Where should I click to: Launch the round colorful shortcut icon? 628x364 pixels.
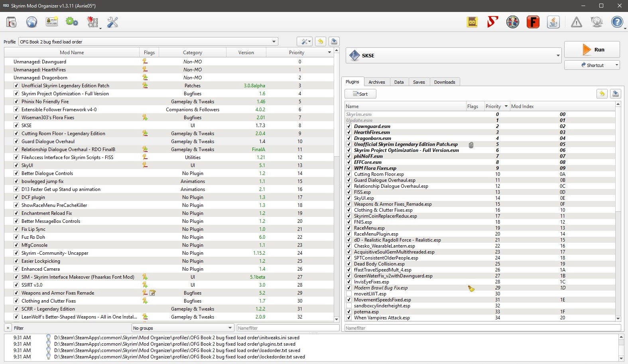513,22
